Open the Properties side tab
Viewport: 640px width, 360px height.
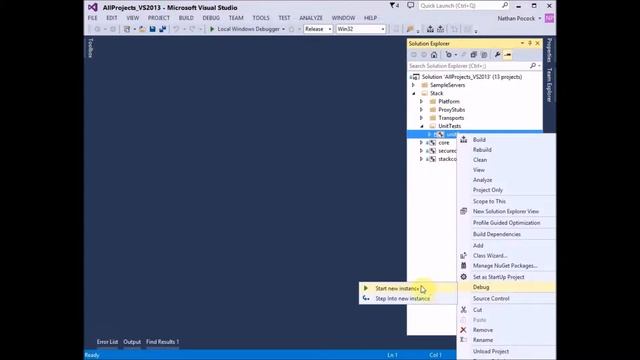[x=549, y=50]
